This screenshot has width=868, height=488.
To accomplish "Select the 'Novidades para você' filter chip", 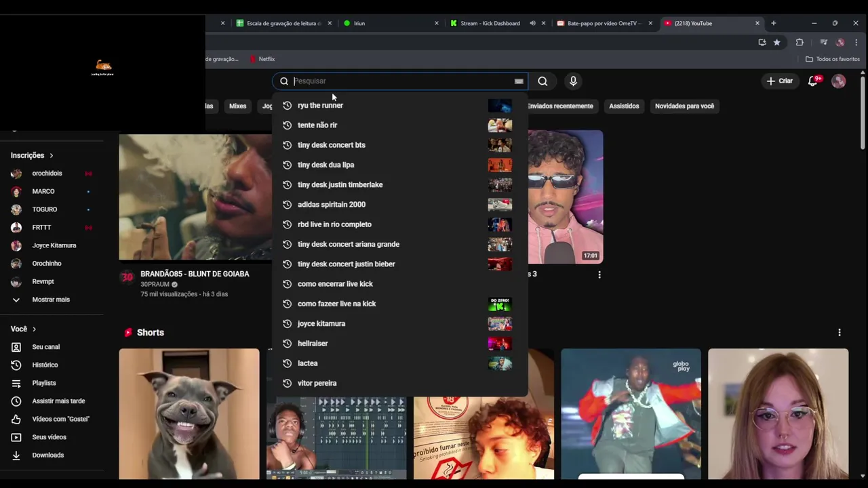I will pyautogui.click(x=684, y=106).
